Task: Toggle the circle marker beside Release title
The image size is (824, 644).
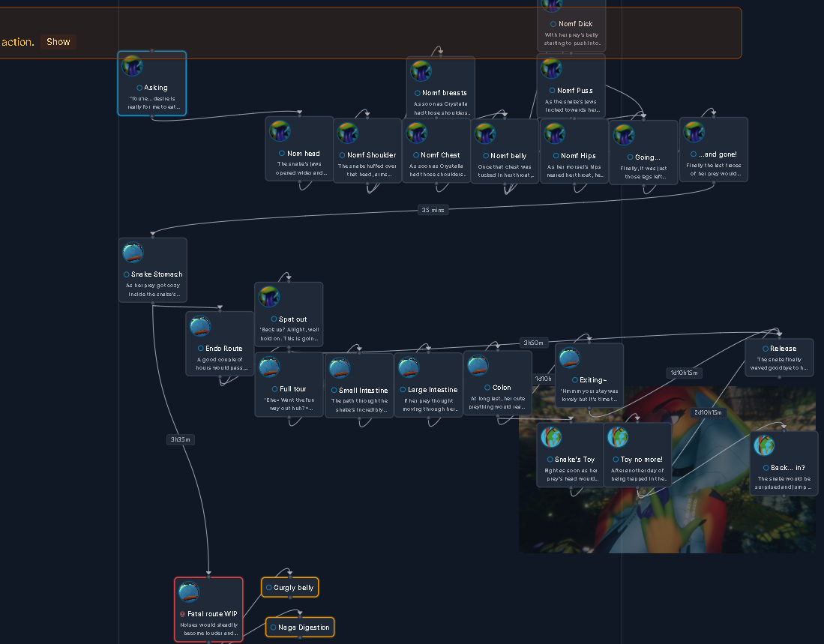Action: pos(765,349)
